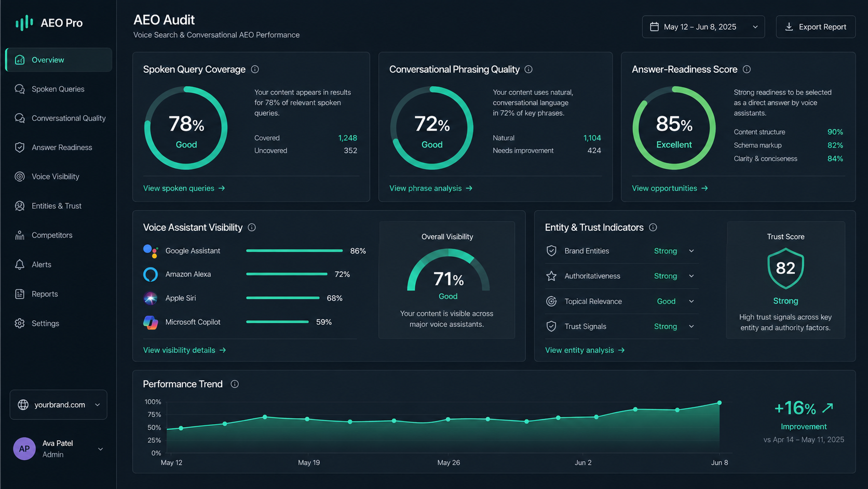Click the 71% Overall Visibility gauge
This screenshot has height=489, width=868.
point(448,270)
